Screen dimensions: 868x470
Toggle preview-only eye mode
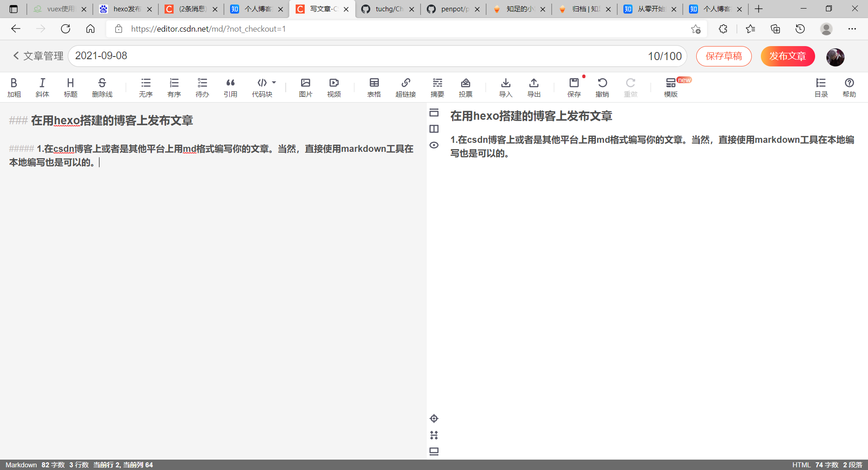434,145
